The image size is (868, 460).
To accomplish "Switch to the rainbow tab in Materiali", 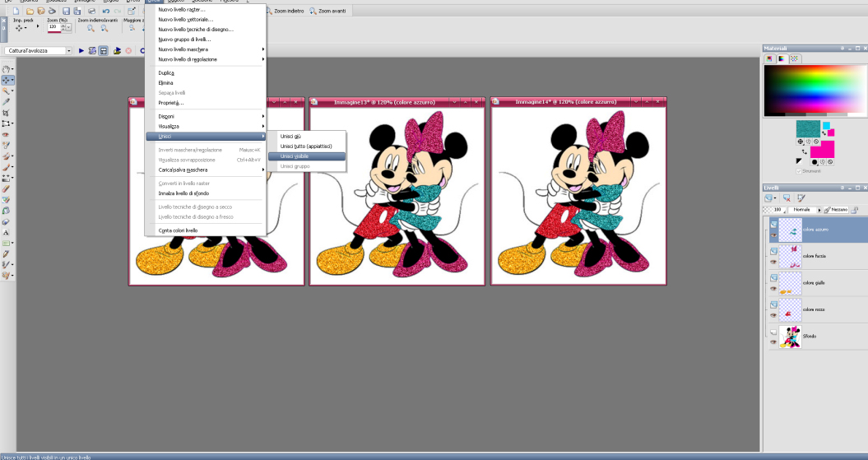I will [x=782, y=58].
